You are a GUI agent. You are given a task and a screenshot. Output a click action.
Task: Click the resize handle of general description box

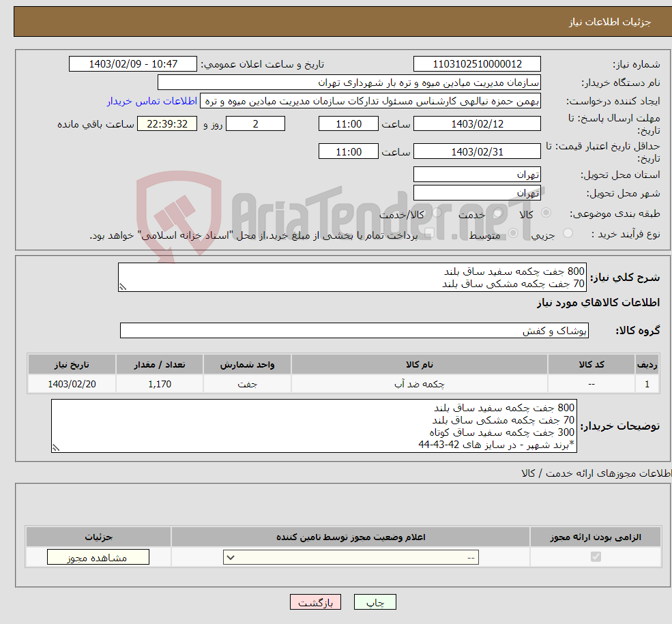(x=123, y=287)
